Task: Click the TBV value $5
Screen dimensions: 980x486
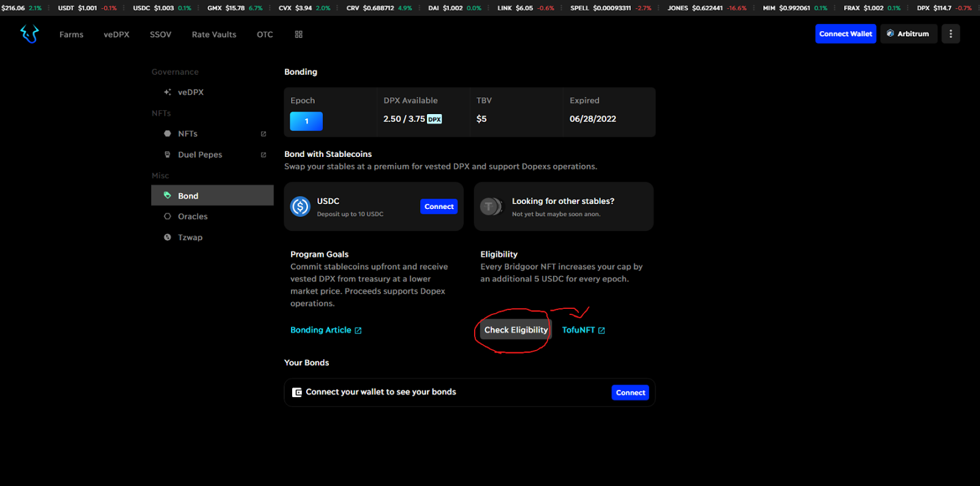Action: (x=481, y=119)
